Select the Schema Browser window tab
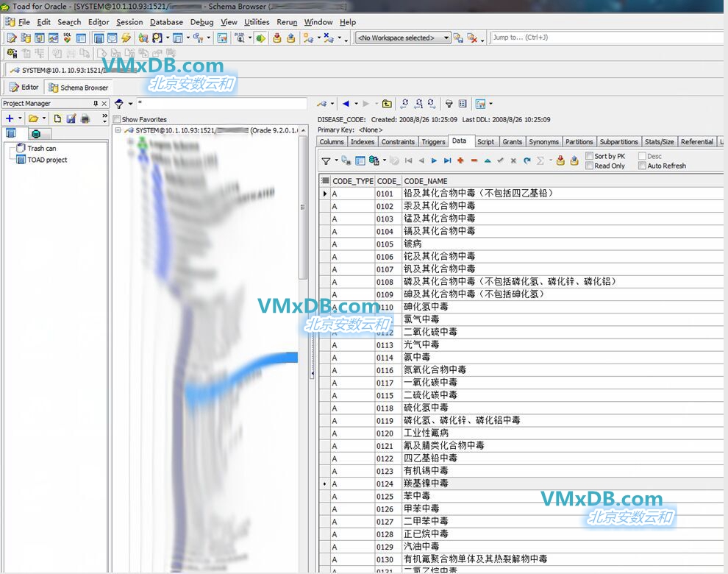This screenshot has height=574, width=728. coord(79,88)
